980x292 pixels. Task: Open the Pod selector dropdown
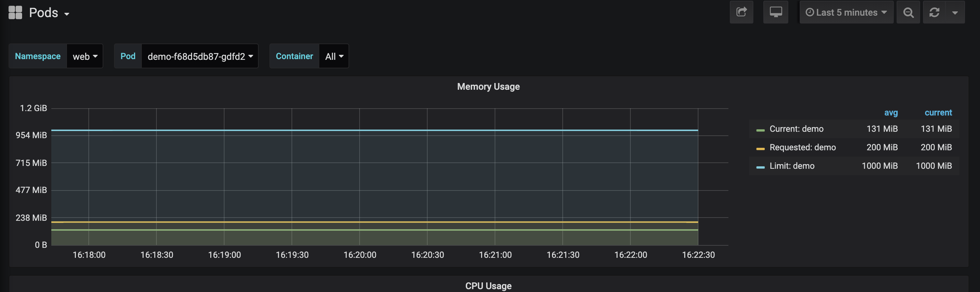point(199,56)
